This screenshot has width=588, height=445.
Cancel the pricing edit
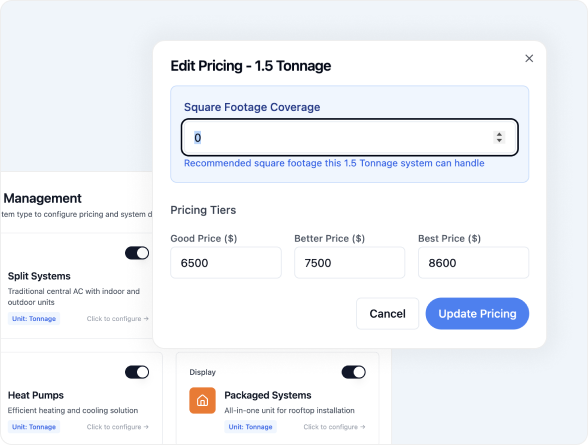click(387, 314)
